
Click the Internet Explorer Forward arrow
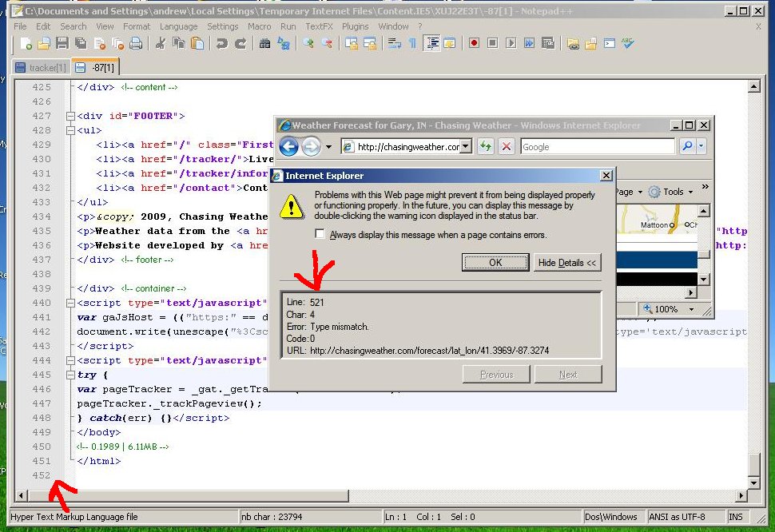coord(311,147)
